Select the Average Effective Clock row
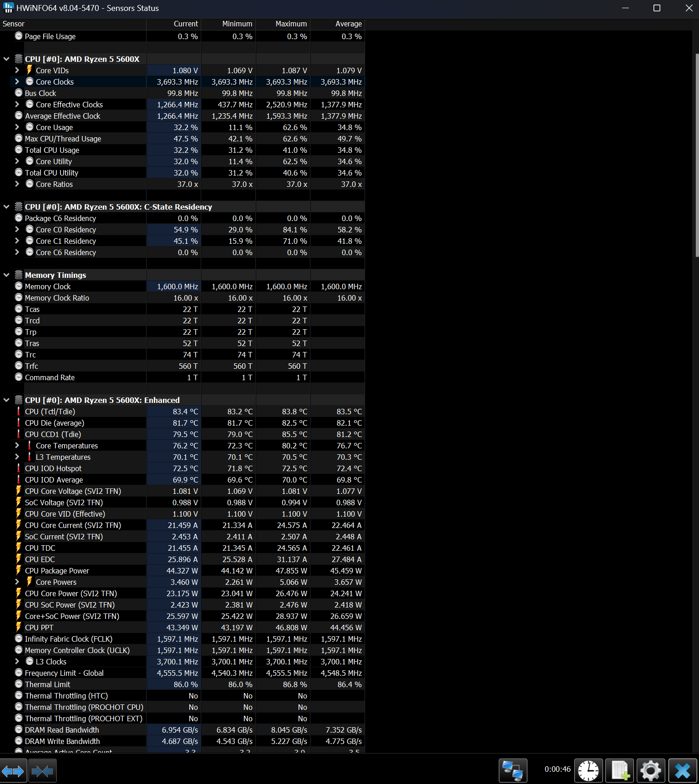Screen dimensions: 699x784 pyautogui.click(x=182, y=116)
